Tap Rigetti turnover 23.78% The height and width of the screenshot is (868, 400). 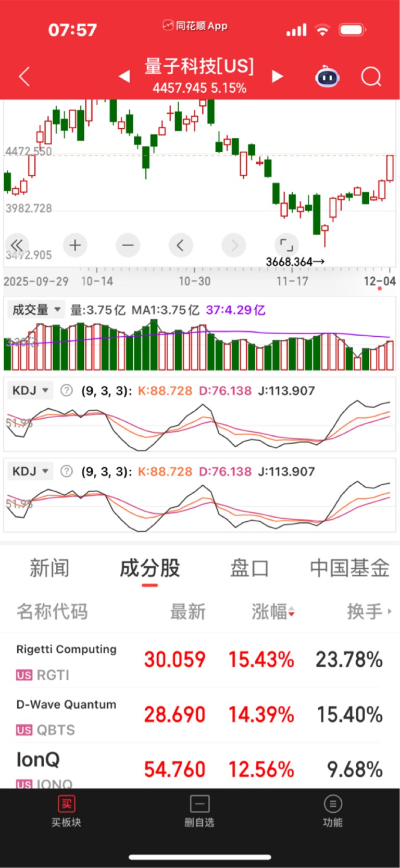point(349,660)
